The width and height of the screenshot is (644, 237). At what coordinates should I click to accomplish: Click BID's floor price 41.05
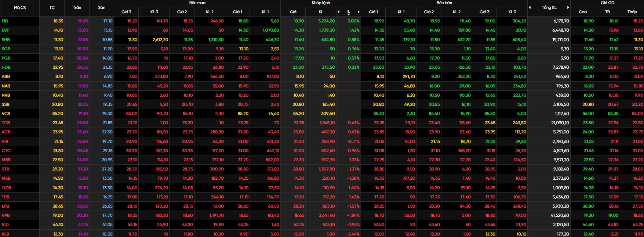[107, 225]
